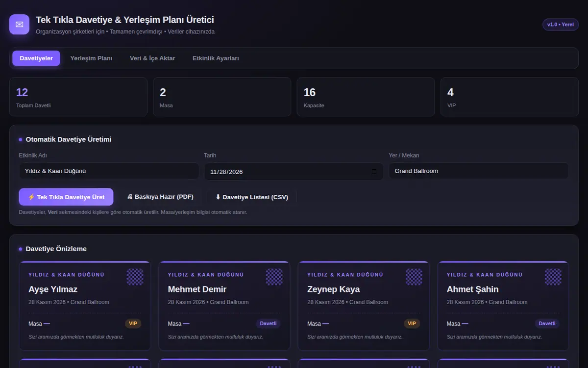Click the Otomatik Davetiye Üretimi heading
588x368 pixels.
(x=69, y=139)
